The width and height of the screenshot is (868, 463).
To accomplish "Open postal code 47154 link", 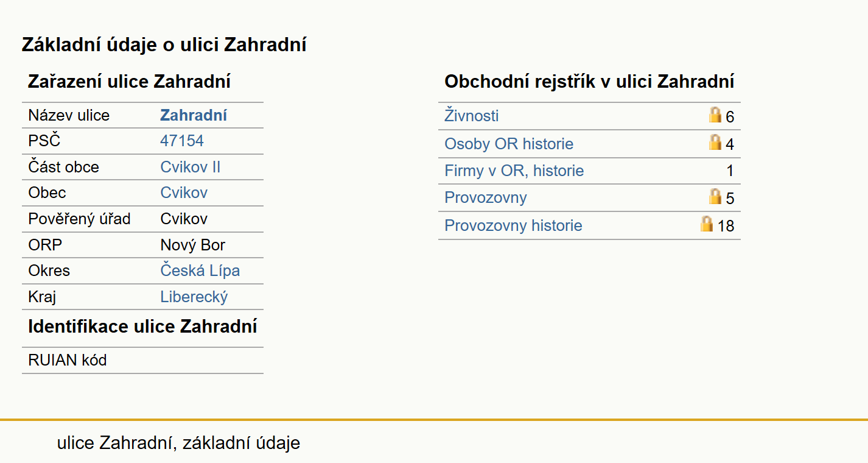I will (x=182, y=141).
